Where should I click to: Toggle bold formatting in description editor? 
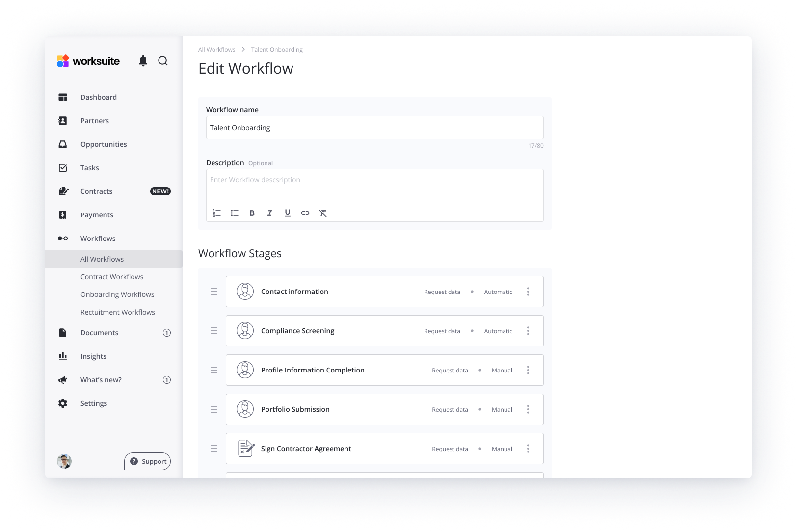(252, 213)
